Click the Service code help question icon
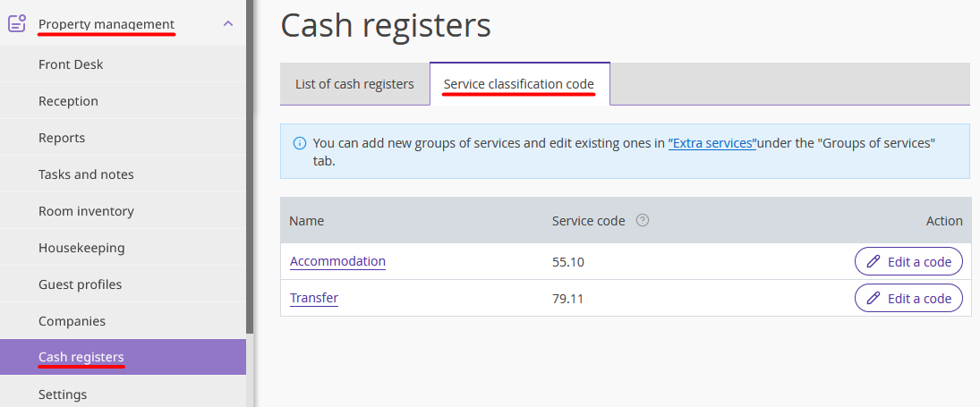 (643, 220)
